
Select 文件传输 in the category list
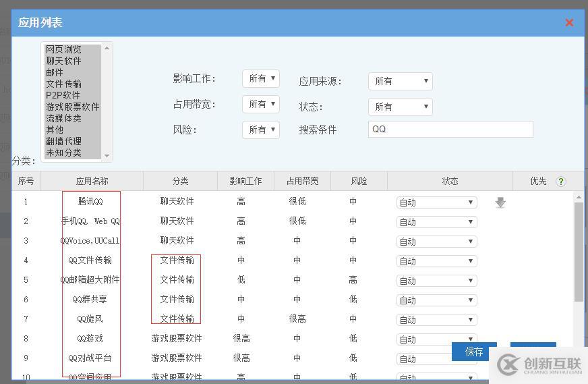click(73, 84)
